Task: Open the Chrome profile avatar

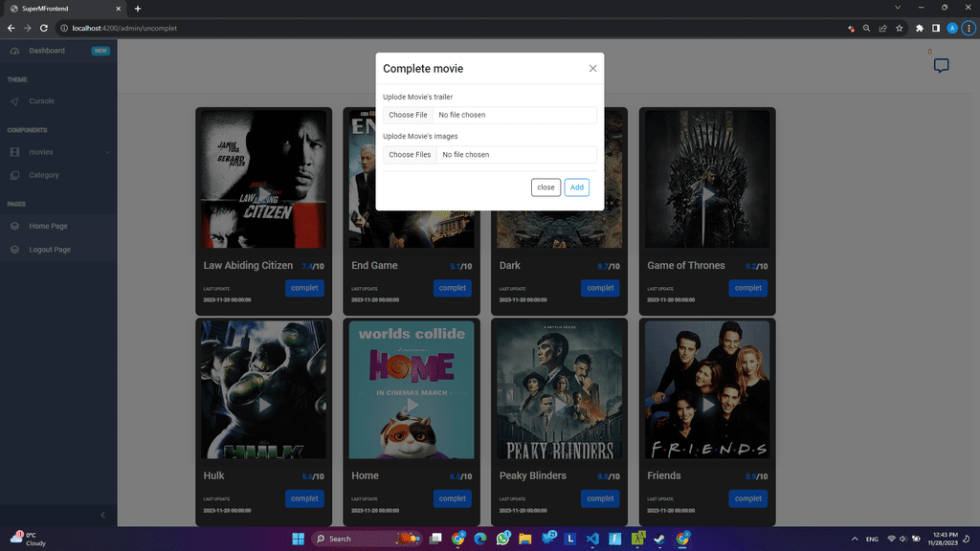Action: click(x=952, y=28)
